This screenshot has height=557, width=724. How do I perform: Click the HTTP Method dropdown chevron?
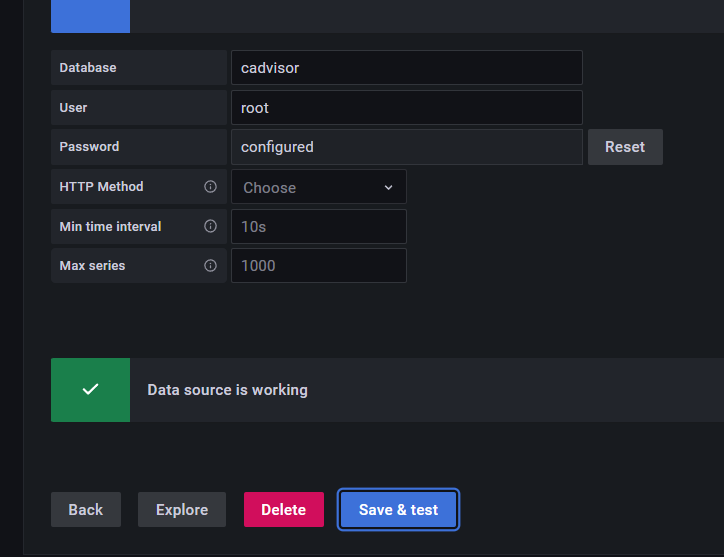coord(388,188)
